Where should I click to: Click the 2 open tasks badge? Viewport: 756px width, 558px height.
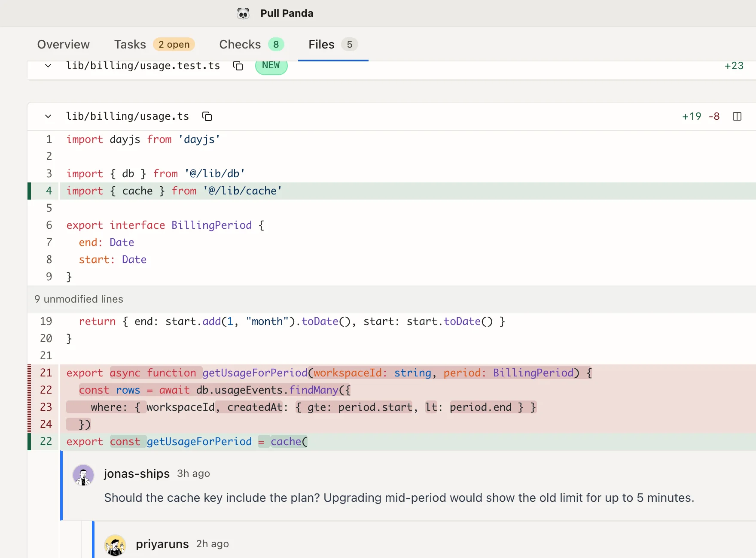(174, 44)
